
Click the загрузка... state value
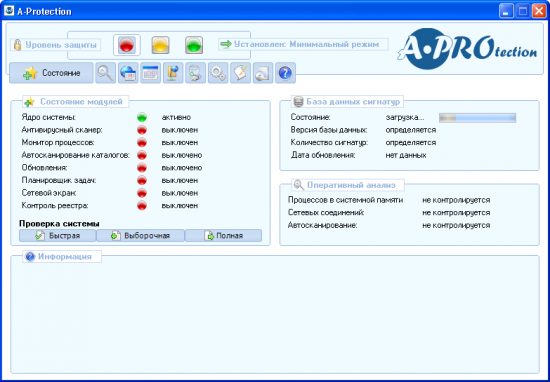click(x=405, y=118)
